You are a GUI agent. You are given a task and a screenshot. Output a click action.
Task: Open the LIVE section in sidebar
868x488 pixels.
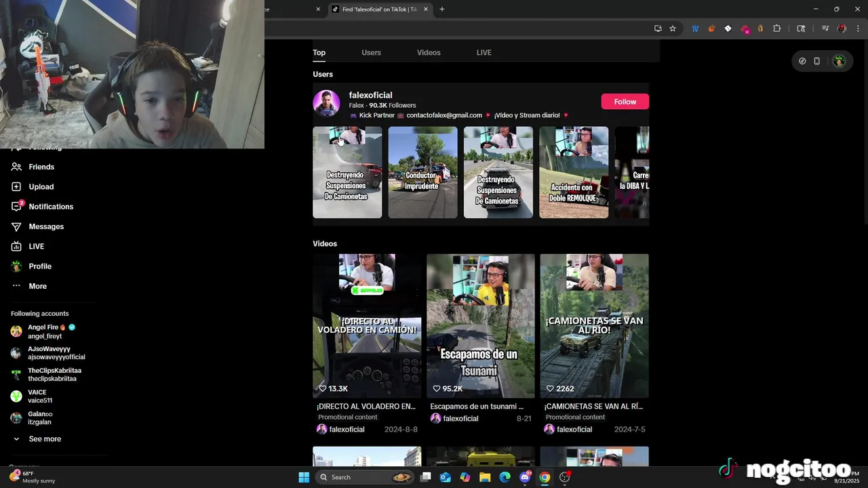(28, 246)
